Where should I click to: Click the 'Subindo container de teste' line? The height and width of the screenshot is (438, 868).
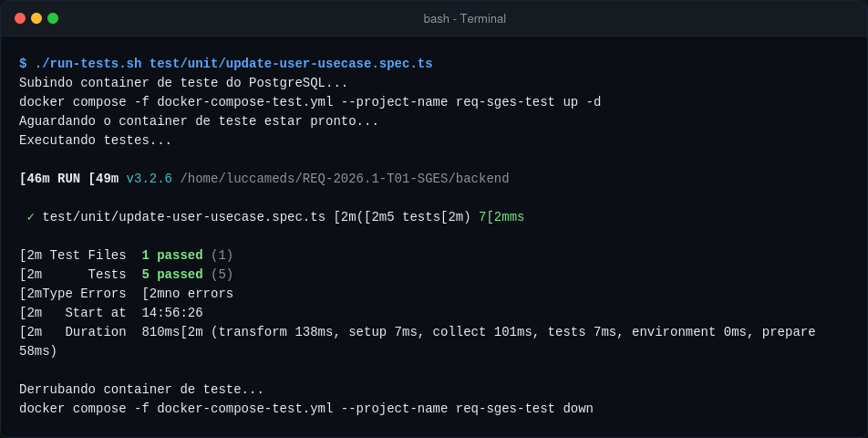pos(184,83)
